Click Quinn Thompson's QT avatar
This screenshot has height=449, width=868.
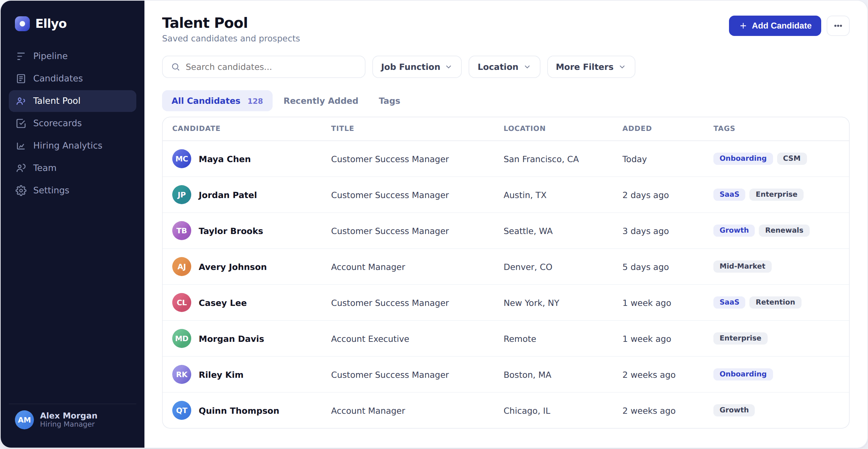click(x=182, y=410)
